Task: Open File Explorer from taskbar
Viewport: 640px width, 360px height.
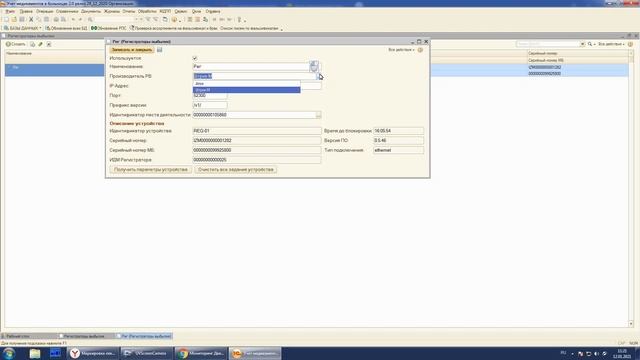Action: [x=35, y=353]
